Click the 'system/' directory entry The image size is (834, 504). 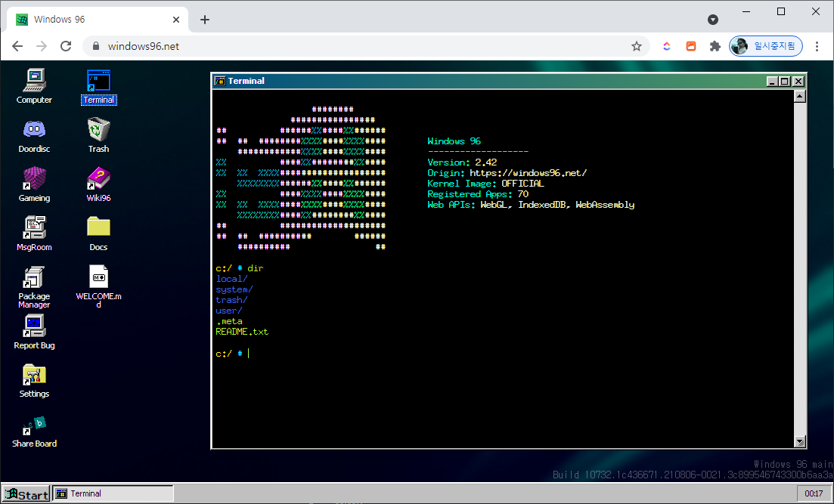pyautogui.click(x=234, y=289)
